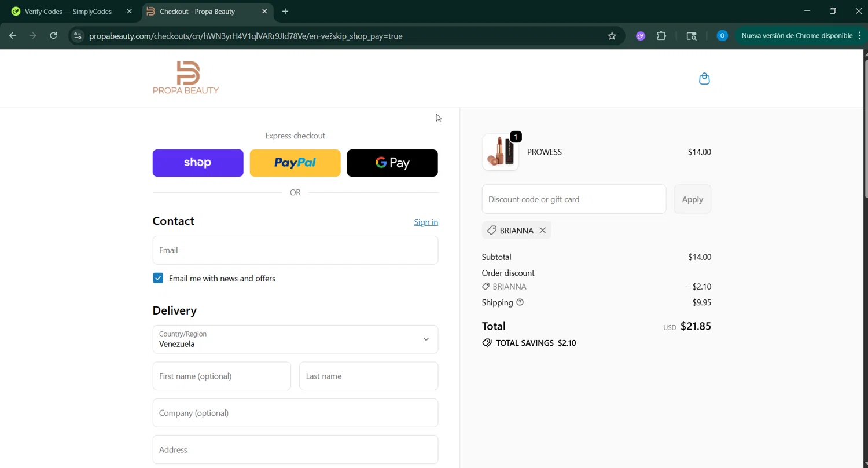Click the TOTAL SAVINGS $2.10 text
The width and height of the screenshot is (868, 468).
pos(536,343)
